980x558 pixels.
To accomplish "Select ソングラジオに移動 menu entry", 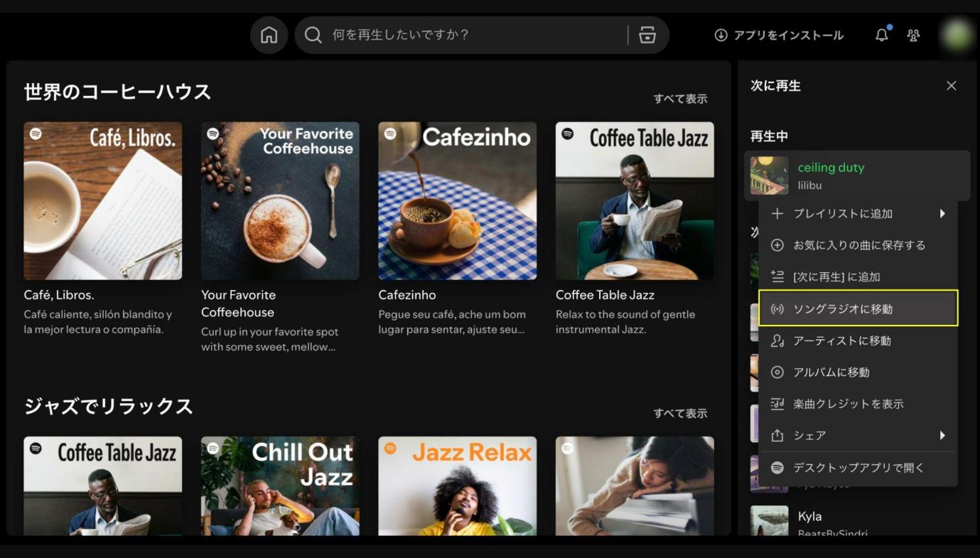I will click(858, 308).
